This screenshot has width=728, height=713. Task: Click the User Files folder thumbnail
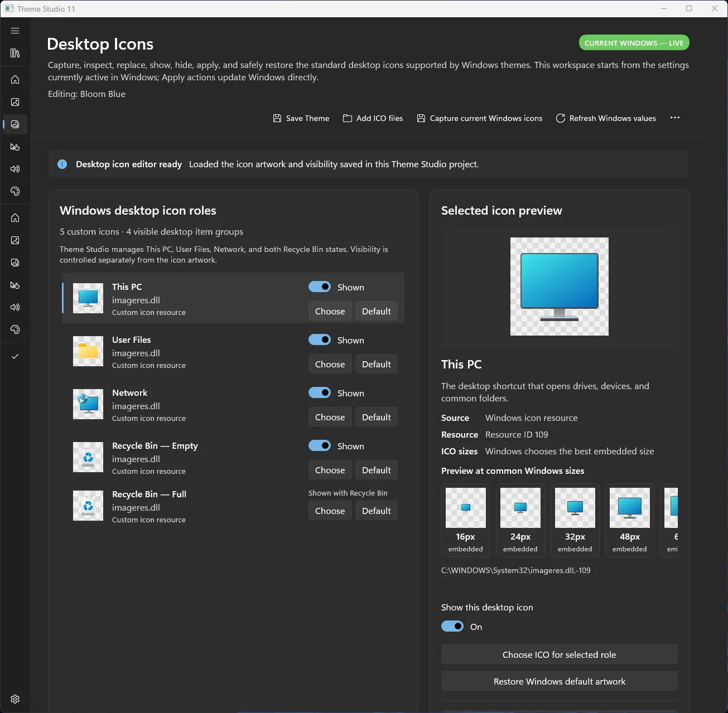[88, 351]
